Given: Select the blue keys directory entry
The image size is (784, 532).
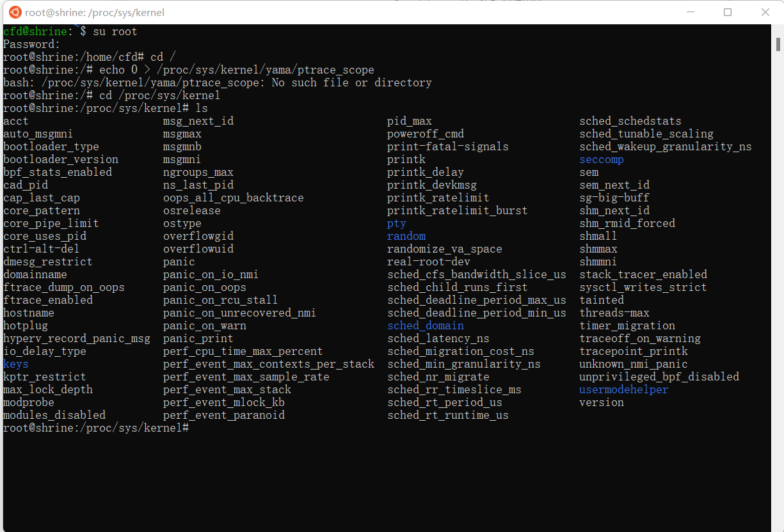Looking at the screenshot, I should click(16, 364).
